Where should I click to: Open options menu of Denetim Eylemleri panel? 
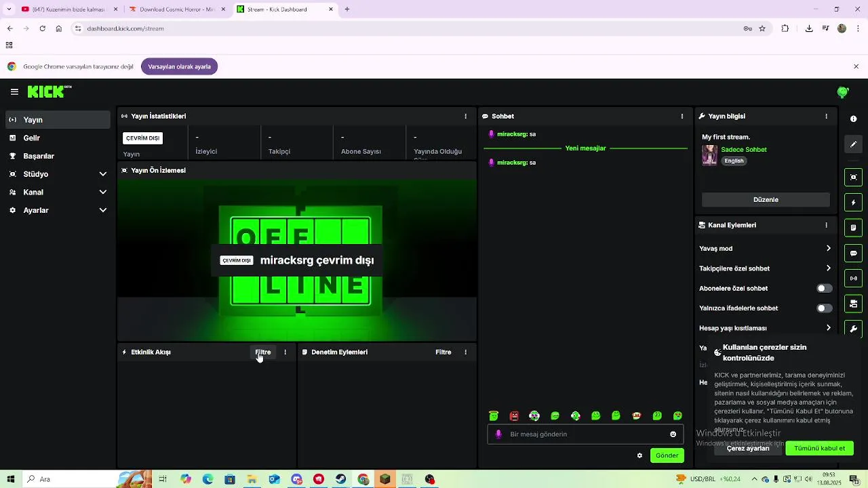point(465,352)
